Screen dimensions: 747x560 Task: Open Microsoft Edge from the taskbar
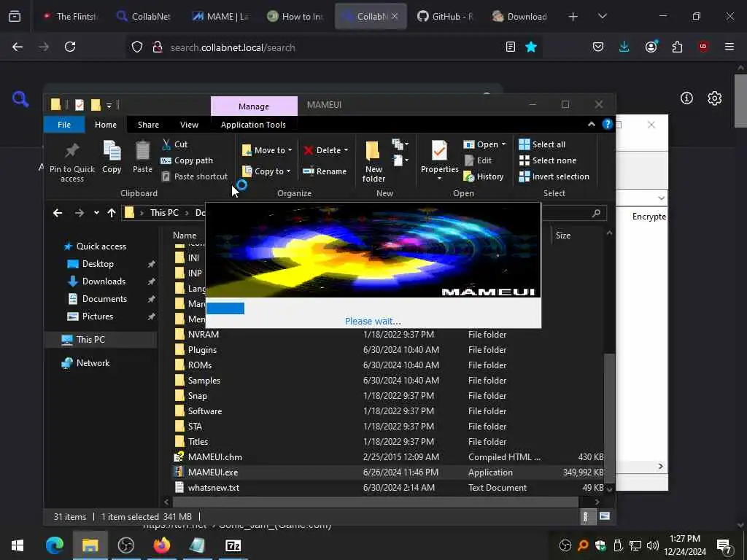[54, 545]
